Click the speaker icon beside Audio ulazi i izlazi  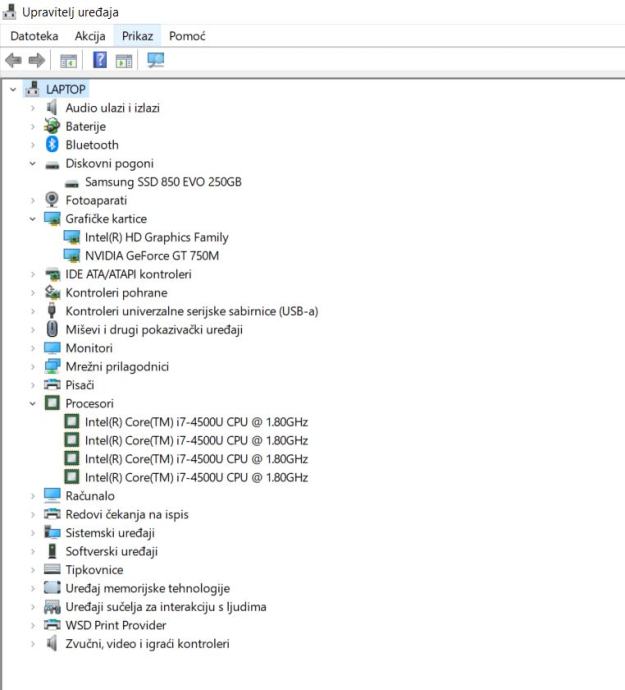(x=52, y=107)
